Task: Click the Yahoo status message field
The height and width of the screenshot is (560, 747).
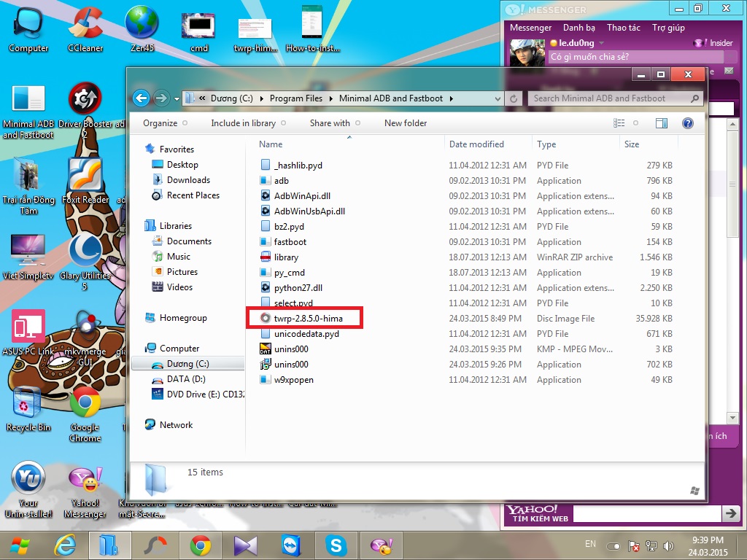Action: click(636, 57)
